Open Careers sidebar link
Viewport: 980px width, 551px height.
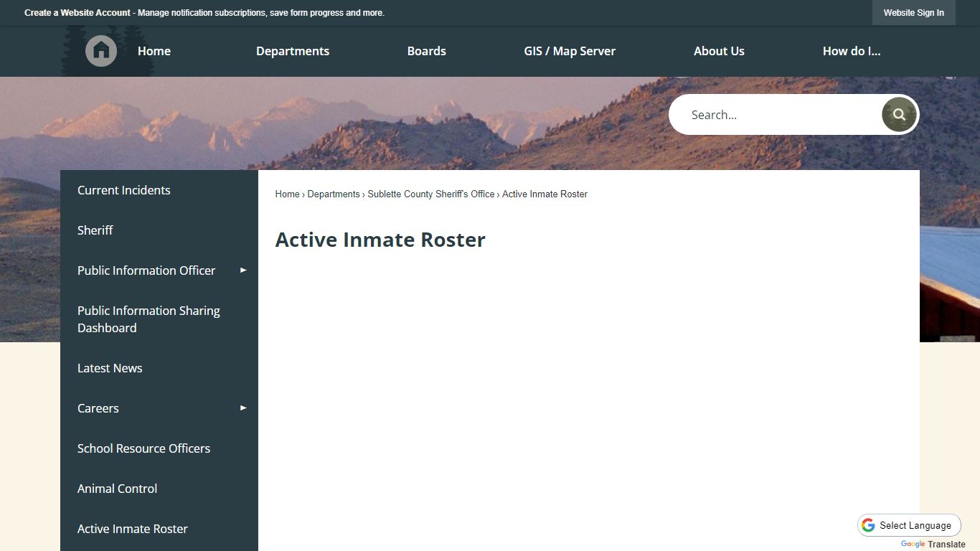(98, 408)
